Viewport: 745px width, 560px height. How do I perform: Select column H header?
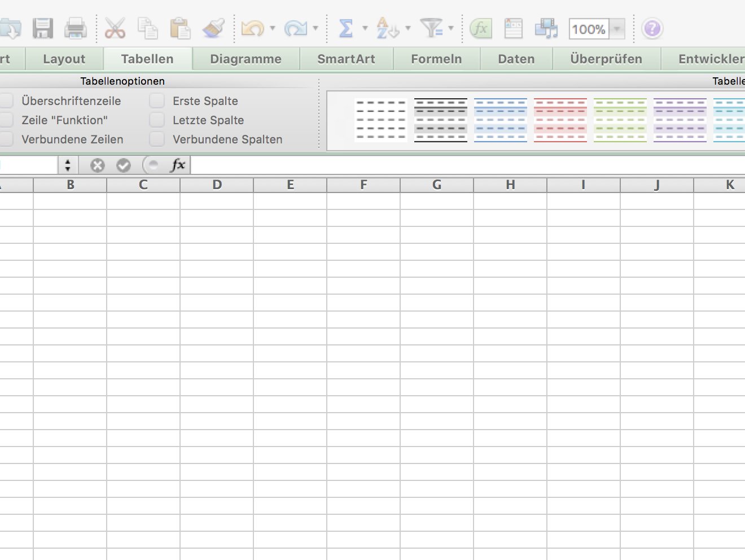click(511, 185)
